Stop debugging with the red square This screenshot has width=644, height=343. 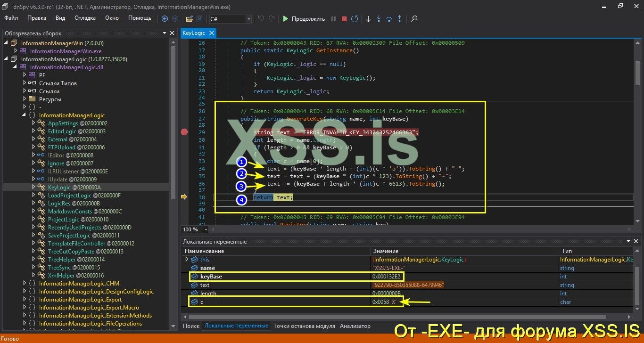(344, 19)
